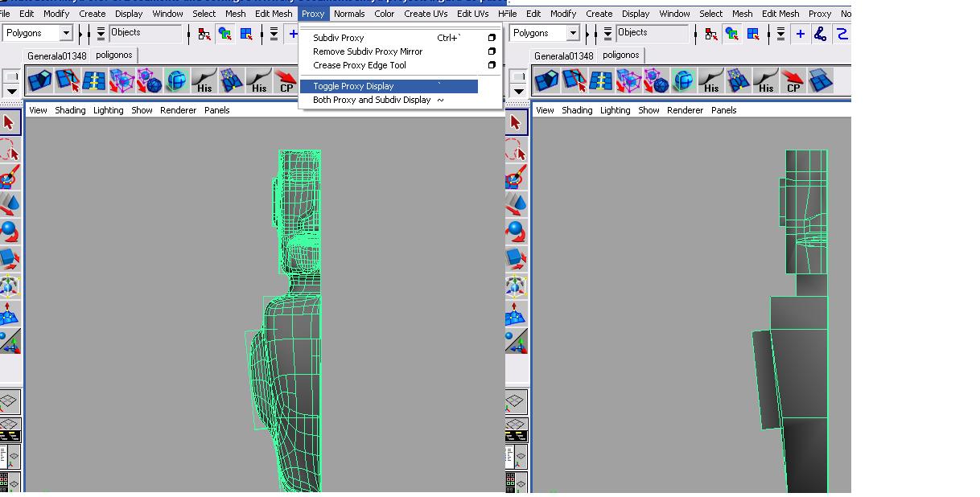Viewport: 980px width, 497px height.
Task: Open Panels menu in right viewport
Action: 723,110
